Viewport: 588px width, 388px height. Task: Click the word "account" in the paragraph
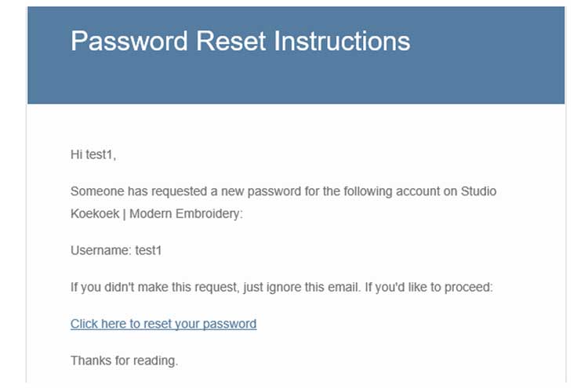click(x=399, y=192)
